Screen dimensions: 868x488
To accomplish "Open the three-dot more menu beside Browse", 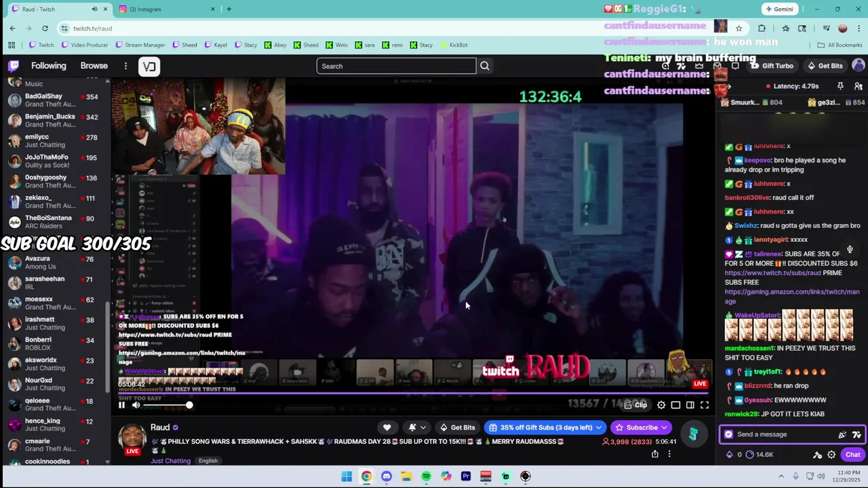I will [125, 66].
